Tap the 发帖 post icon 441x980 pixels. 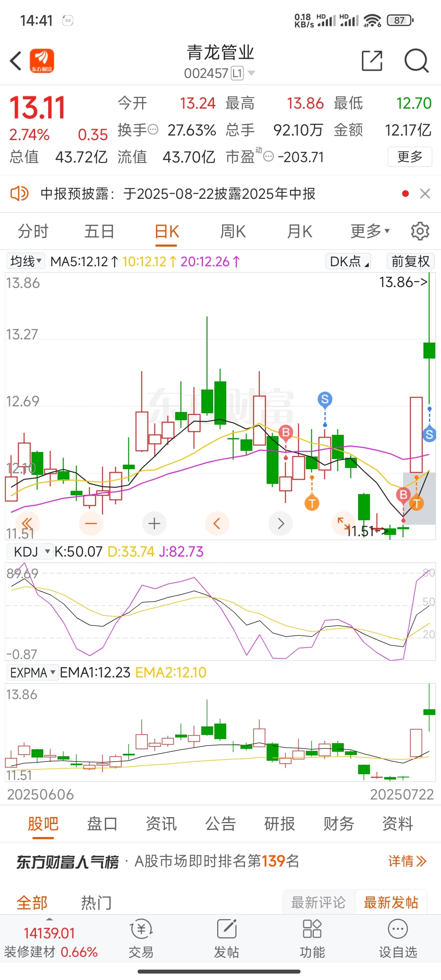[x=227, y=939]
